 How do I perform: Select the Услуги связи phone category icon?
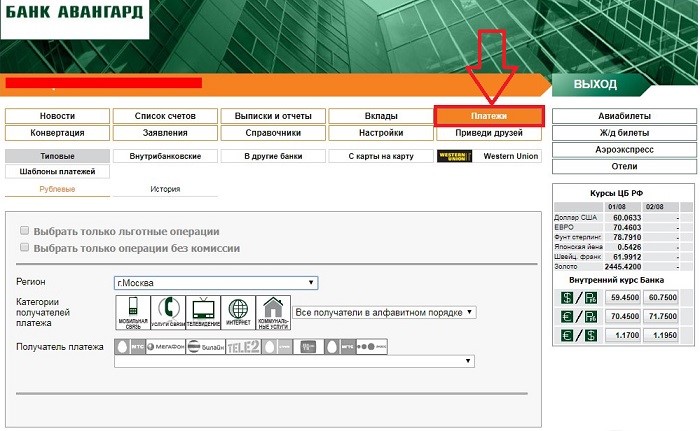(168, 312)
